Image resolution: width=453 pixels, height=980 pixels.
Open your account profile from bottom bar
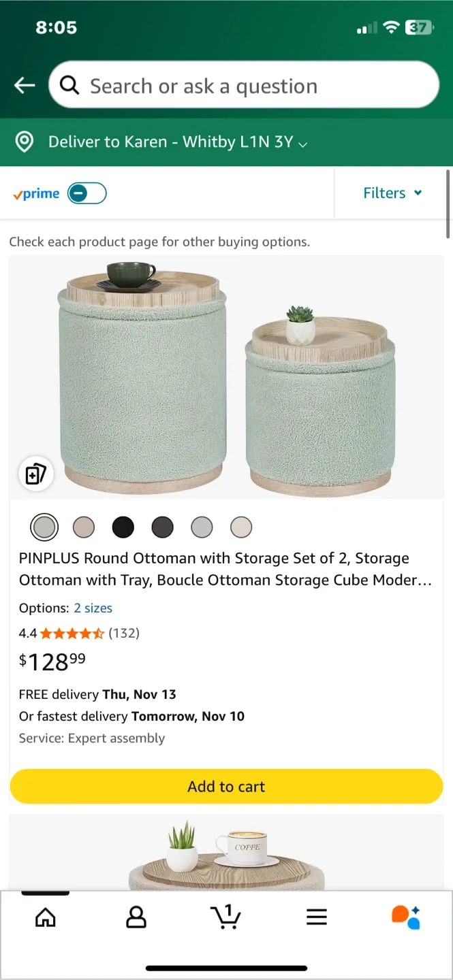tap(136, 917)
